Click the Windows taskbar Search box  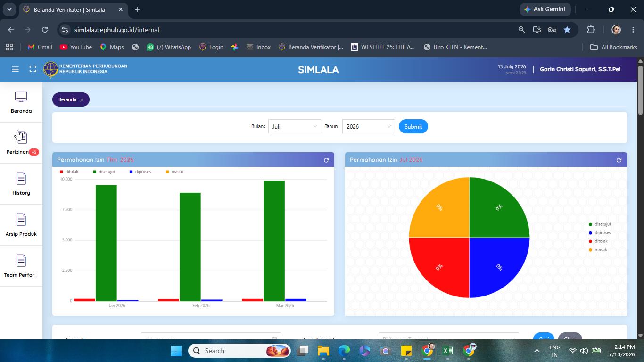[x=239, y=351]
